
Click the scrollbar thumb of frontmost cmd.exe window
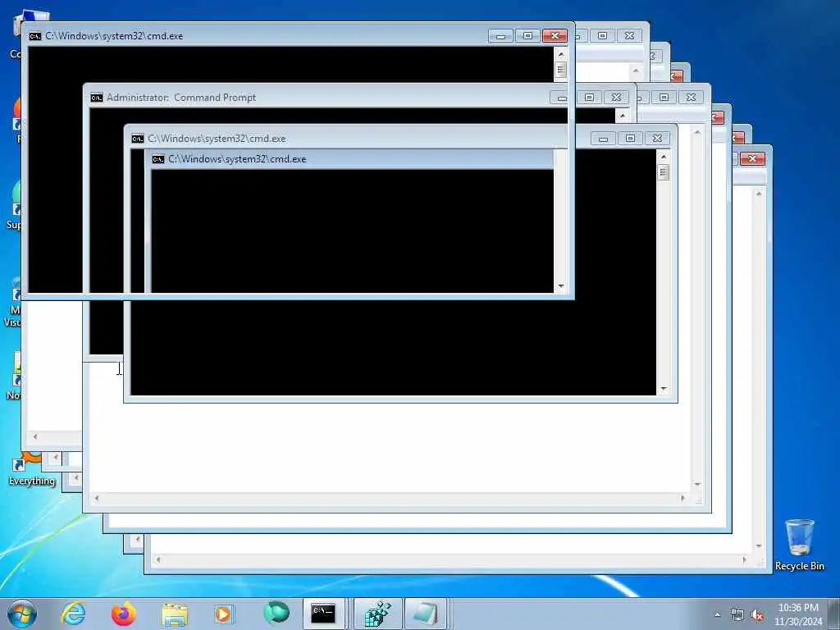[x=560, y=69]
